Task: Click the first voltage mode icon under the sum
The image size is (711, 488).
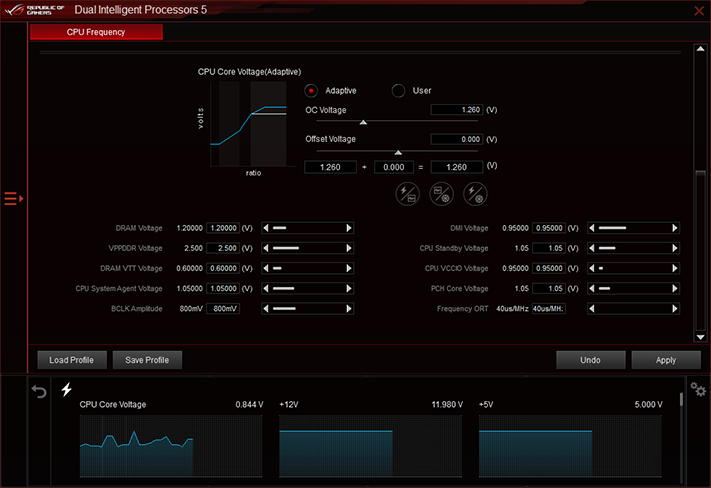Action: (x=407, y=194)
